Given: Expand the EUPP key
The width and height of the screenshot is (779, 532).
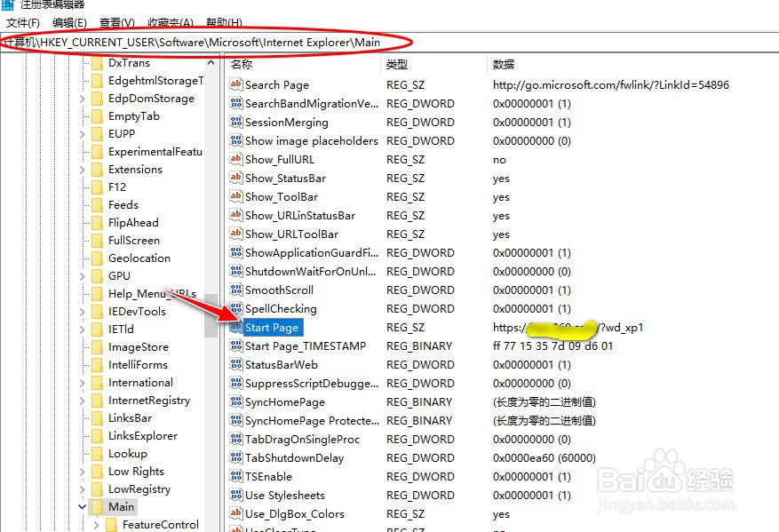Looking at the screenshot, I should tap(83, 134).
